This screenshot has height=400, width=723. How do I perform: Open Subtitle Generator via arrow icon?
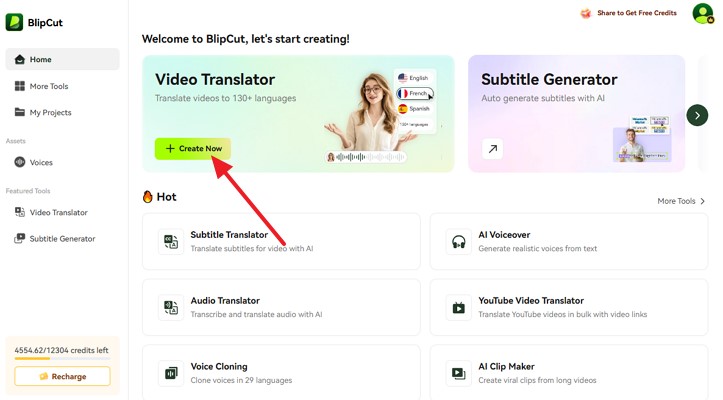coord(492,149)
